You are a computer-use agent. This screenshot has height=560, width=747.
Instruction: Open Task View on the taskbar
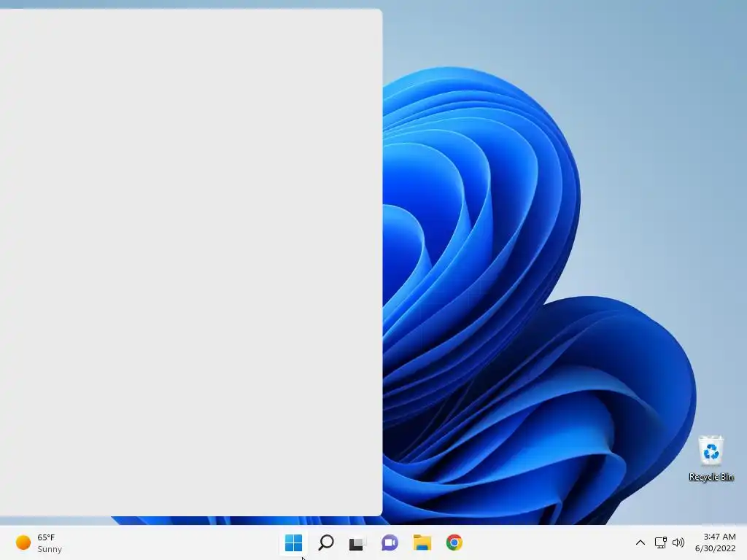(357, 543)
